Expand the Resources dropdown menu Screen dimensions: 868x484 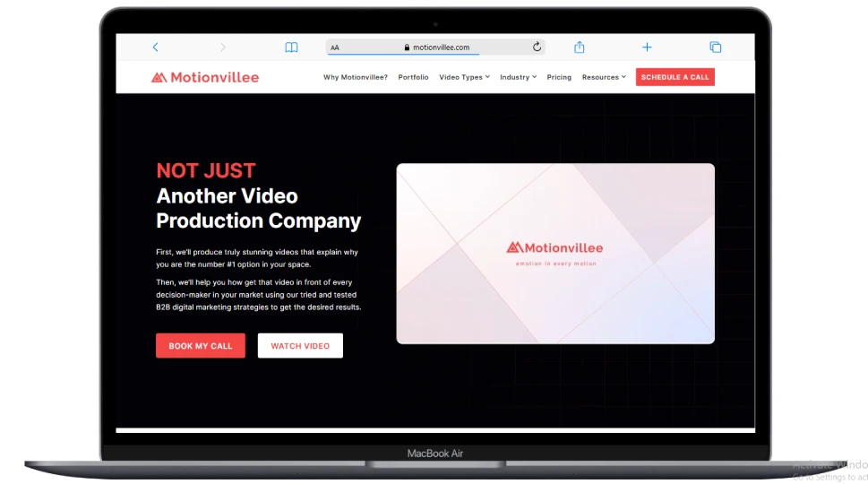coord(604,77)
